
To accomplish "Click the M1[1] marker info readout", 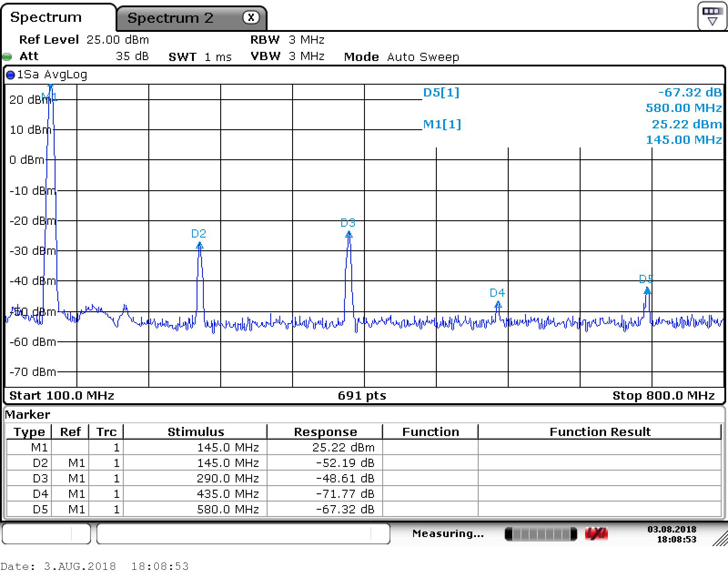I will click(572, 132).
